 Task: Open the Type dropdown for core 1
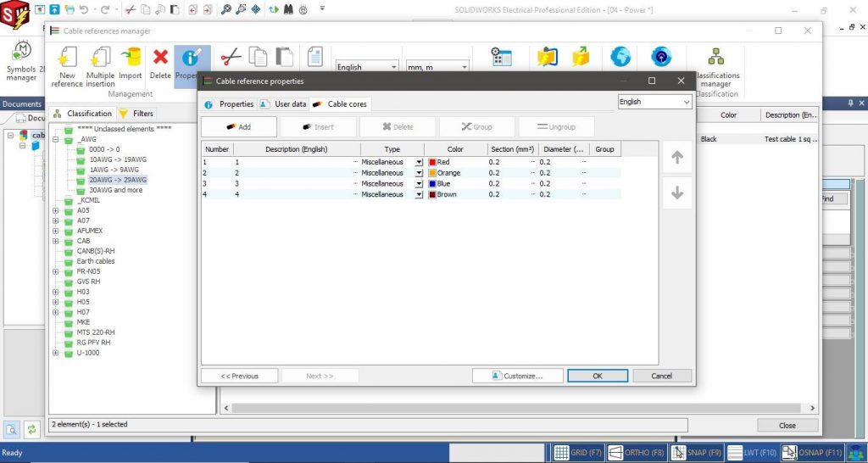point(419,162)
